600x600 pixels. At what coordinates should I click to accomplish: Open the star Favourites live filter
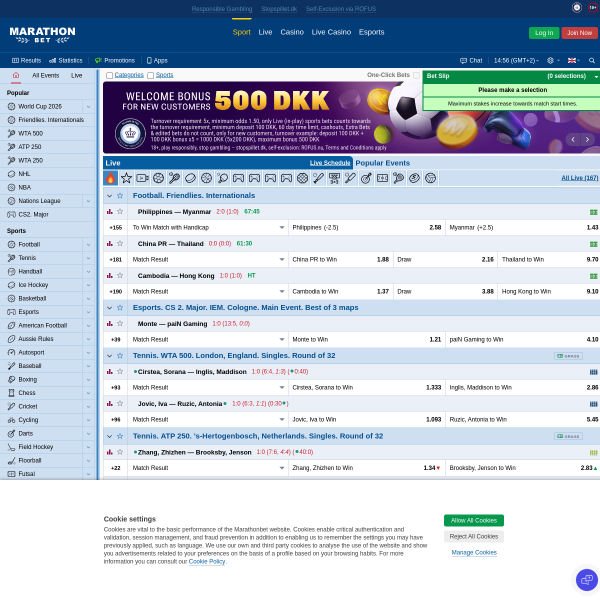(x=126, y=178)
